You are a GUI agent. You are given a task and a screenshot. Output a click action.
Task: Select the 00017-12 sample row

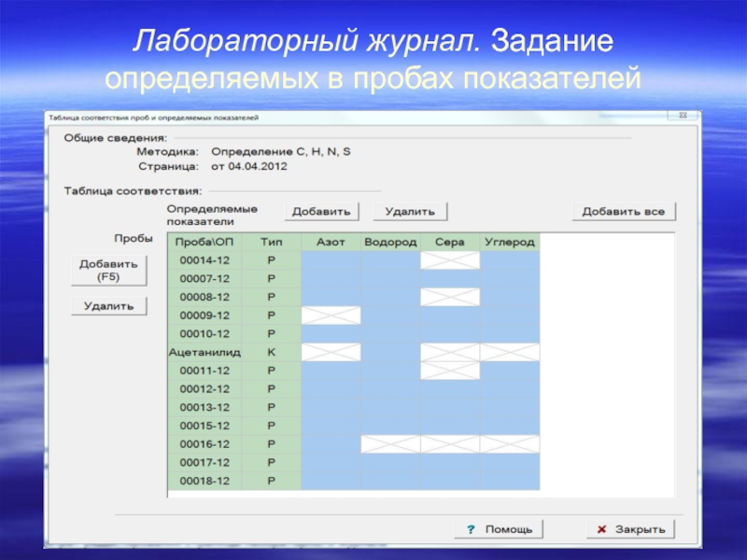point(354,463)
